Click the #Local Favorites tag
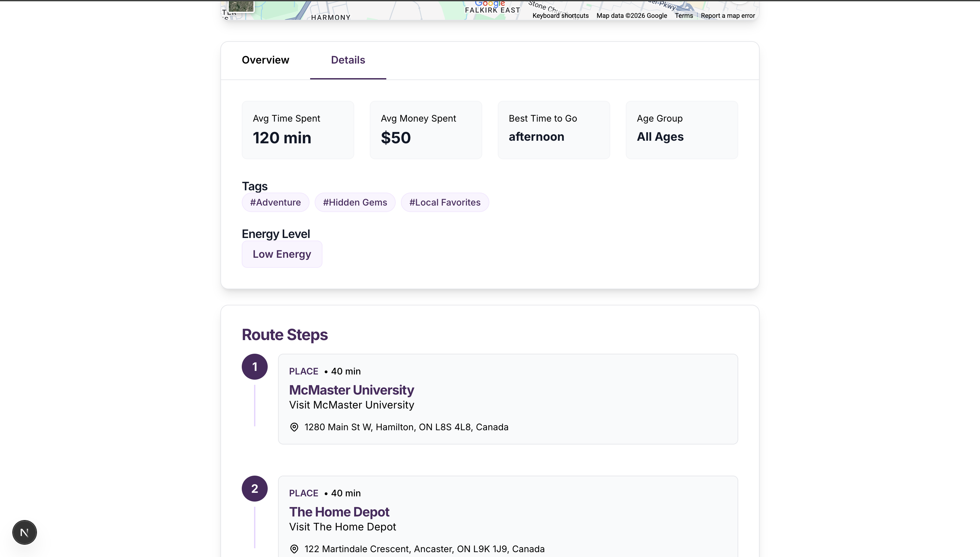Image resolution: width=980 pixels, height=557 pixels. pos(445,202)
